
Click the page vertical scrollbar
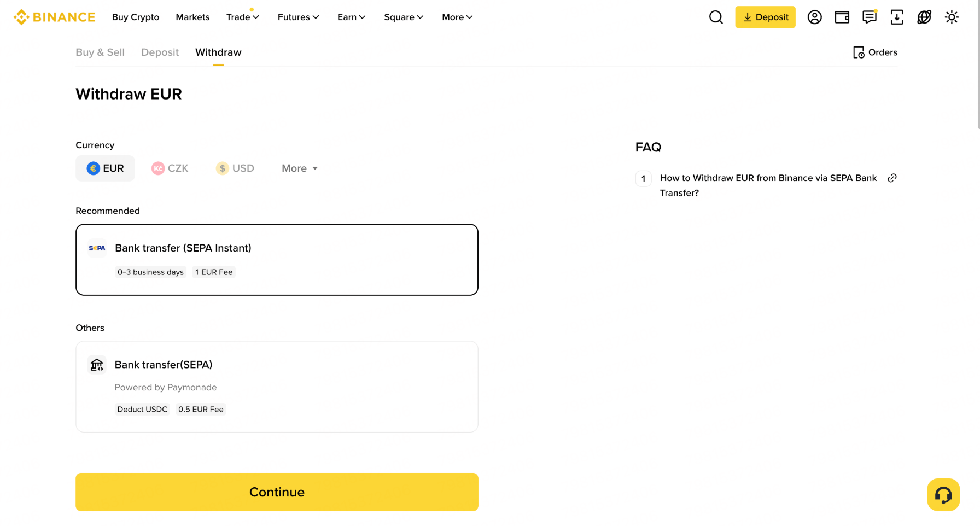click(x=978, y=66)
